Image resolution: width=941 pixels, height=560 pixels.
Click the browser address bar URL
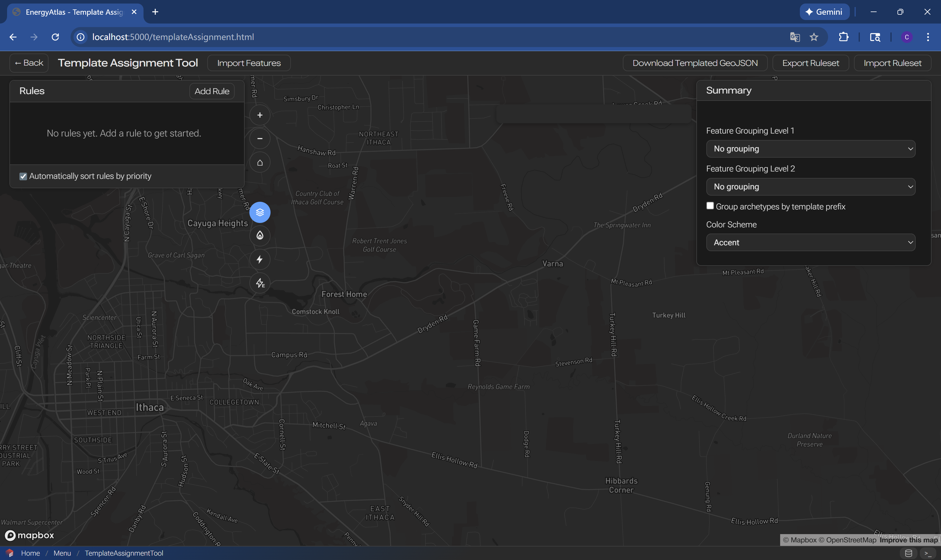pos(173,37)
